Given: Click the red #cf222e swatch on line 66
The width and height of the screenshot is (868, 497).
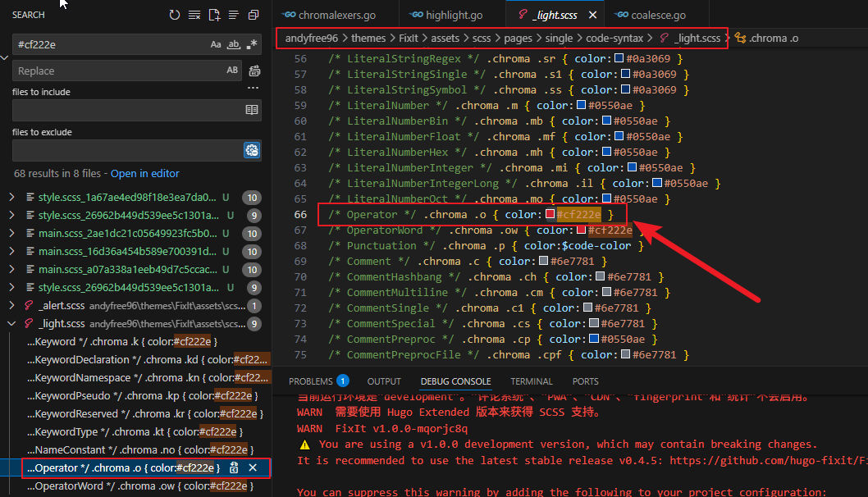Looking at the screenshot, I should pos(550,214).
